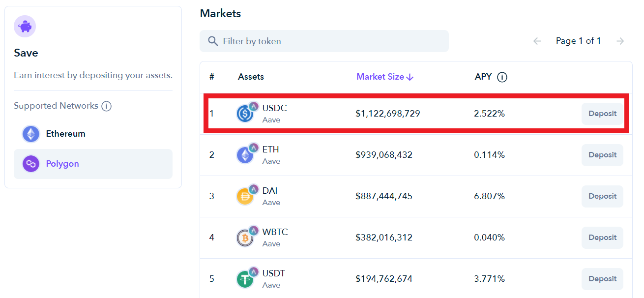The width and height of the screenshot is (644, 298).
Task: Click the Page 1 of 1 label
Action: [x=578, y=41]
